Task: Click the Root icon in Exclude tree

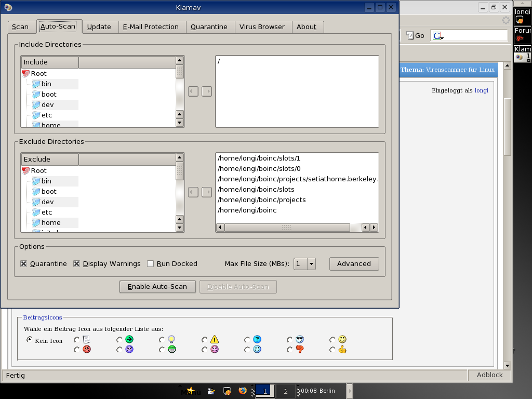Action: [x=26, y=170]
